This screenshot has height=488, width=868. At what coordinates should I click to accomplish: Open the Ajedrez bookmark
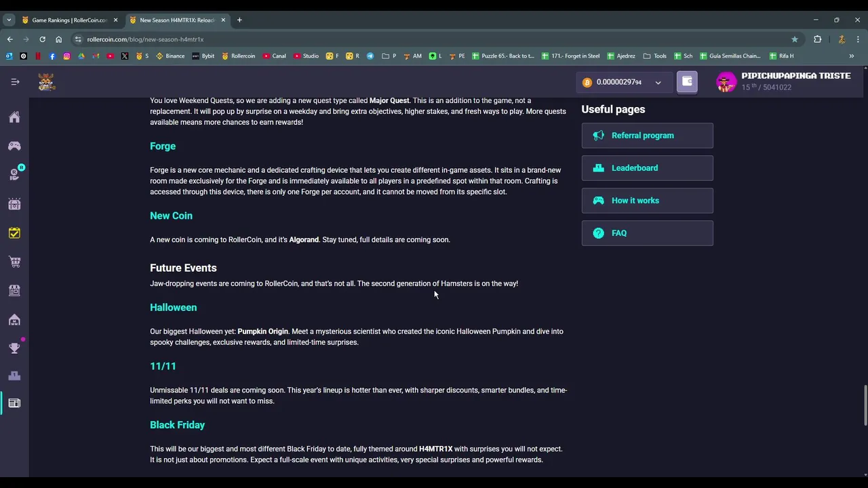click(621, 56)
